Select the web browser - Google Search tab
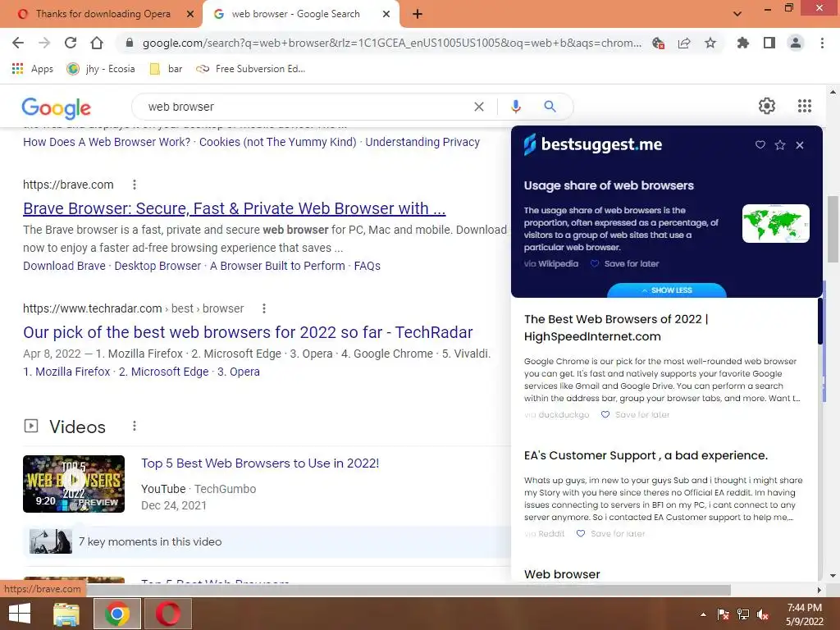The height and width of the screenshot is (630, 840). 295,14
